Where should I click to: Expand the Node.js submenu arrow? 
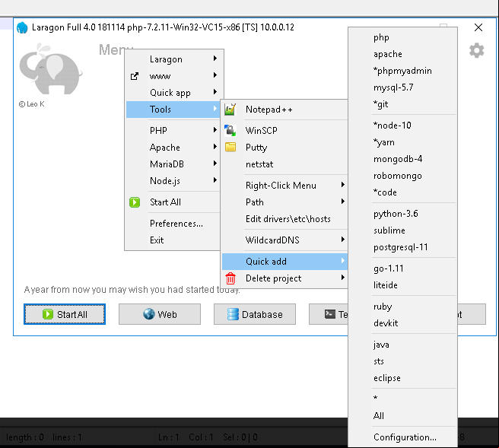coord(215,180)
